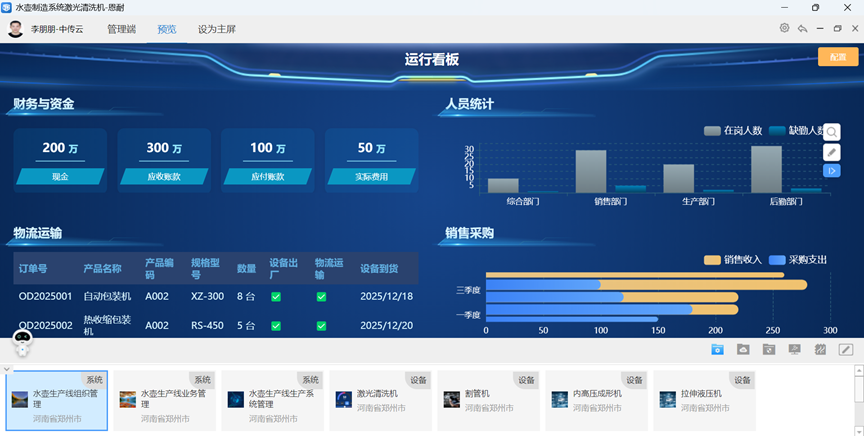
Task: Click the orange 配置 button
Action: (838, 57)
